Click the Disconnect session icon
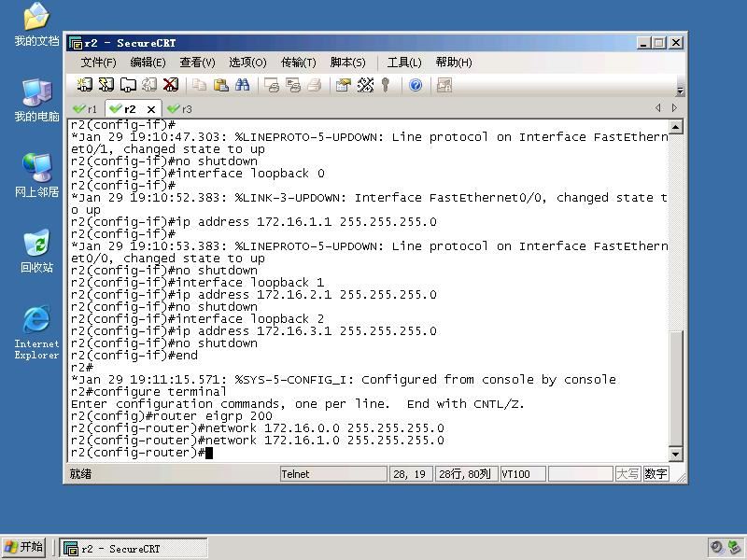This screenshot has width=747, height=560. pos(171,85)
